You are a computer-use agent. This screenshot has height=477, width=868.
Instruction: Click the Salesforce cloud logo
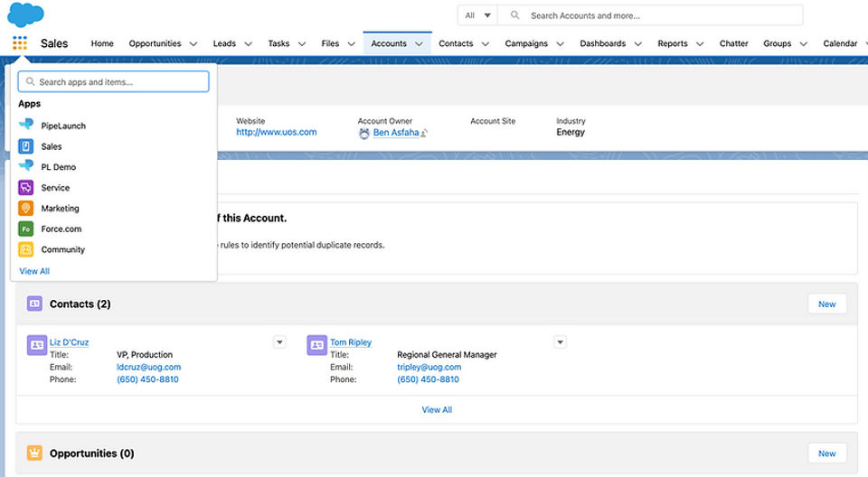click(x=25, y=14)
